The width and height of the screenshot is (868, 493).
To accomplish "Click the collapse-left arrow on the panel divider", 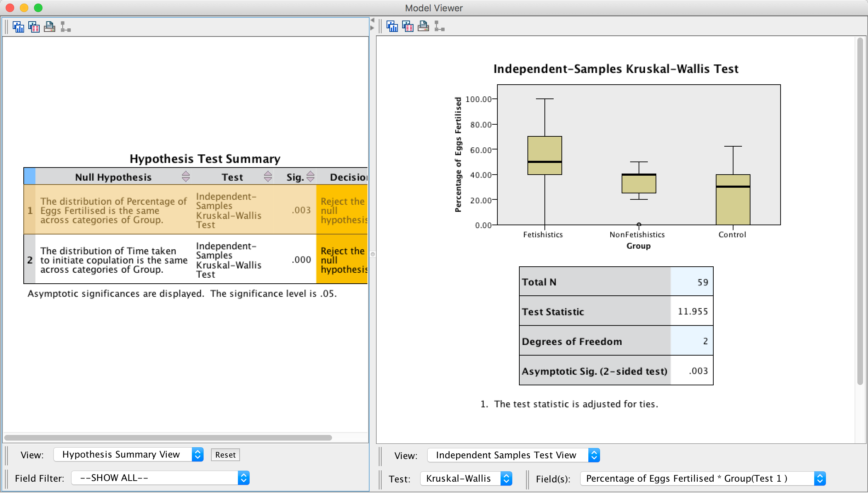I will (x=372, y=20).
